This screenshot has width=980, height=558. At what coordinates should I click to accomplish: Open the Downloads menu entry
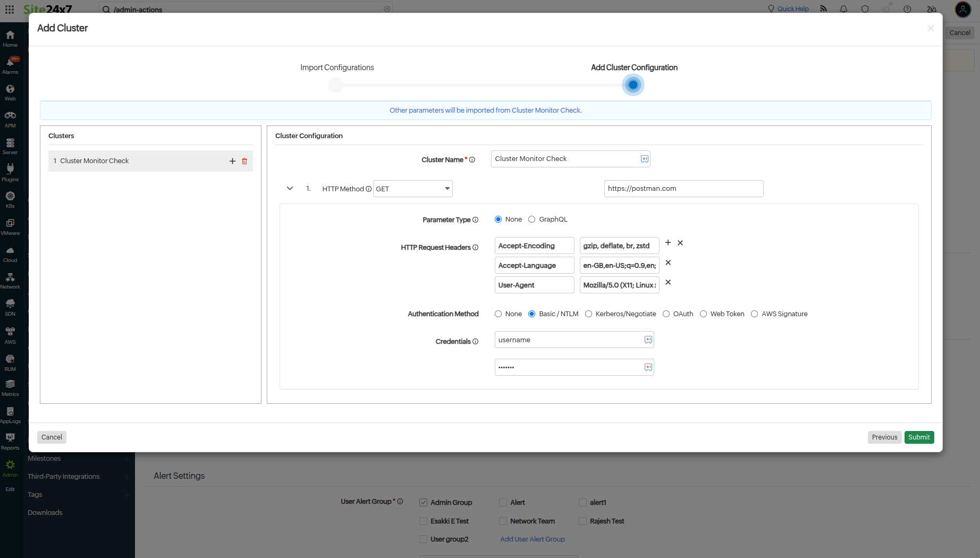45,512
